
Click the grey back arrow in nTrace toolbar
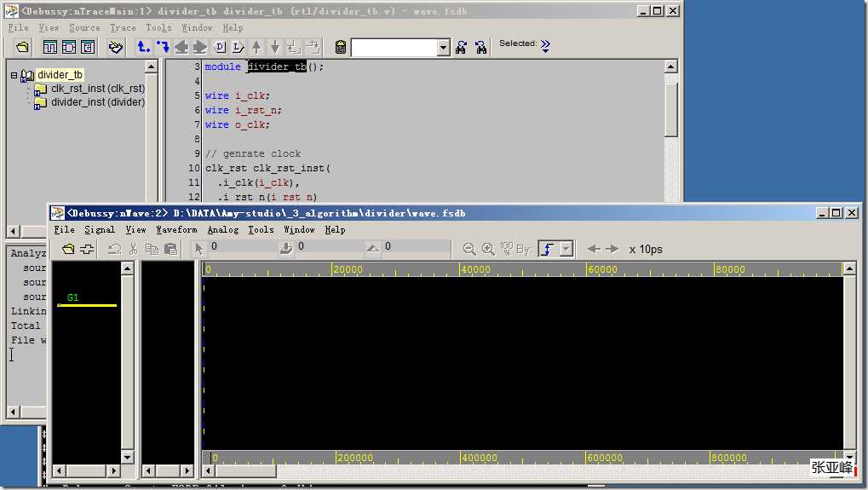coord(181,47)
